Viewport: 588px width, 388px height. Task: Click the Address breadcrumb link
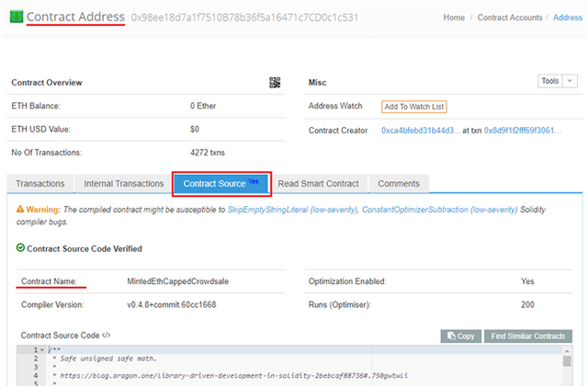coord(568,17)
